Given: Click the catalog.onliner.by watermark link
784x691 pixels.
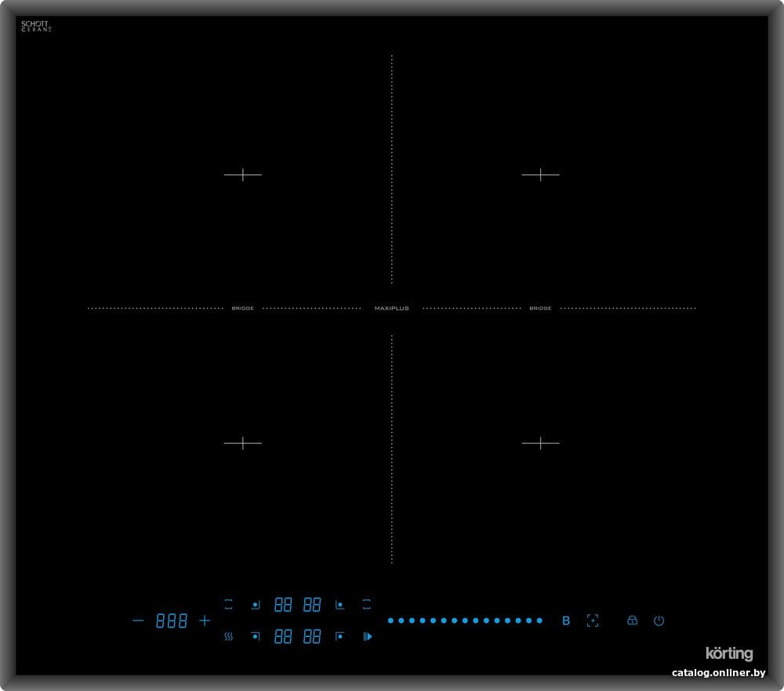Looking at the screenshot, I should (718, 672).
